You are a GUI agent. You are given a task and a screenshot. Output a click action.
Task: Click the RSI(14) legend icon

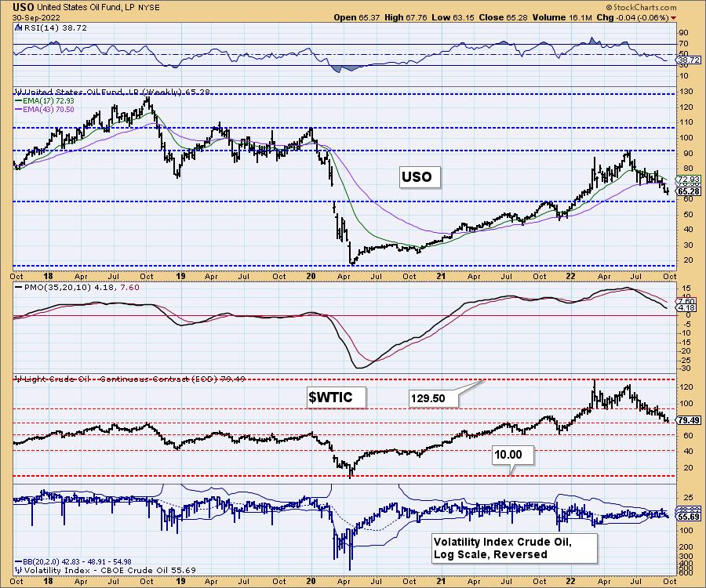(18, 27)
